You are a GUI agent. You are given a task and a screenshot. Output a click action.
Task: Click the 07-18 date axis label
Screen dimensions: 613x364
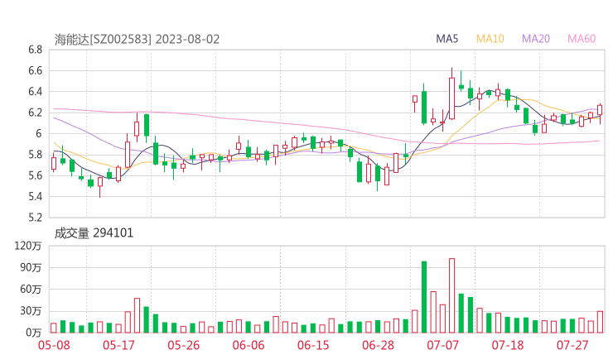tap(508, 345)
